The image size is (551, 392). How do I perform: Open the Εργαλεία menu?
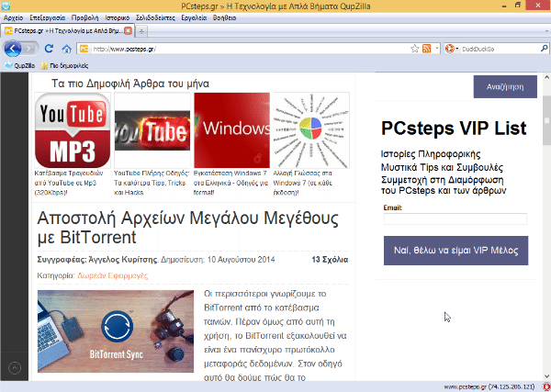[194, 17]
